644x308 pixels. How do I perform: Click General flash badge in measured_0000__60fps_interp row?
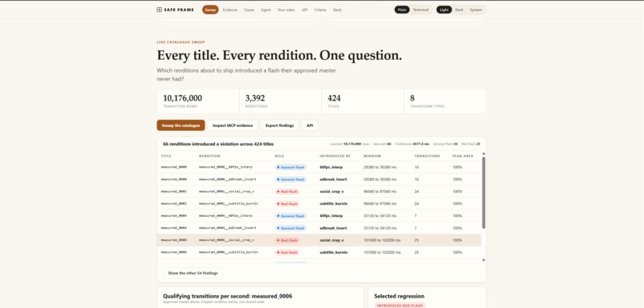tap(291, 168)
